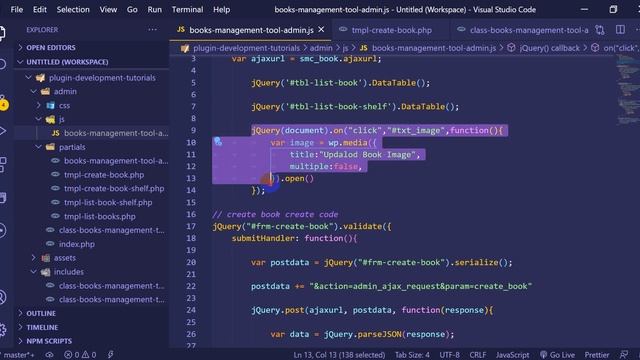The height and width of the screenshot is (360, 640).
Task: Change CRLF line ending
Action: pyautogui.click(x=478, y=355)
